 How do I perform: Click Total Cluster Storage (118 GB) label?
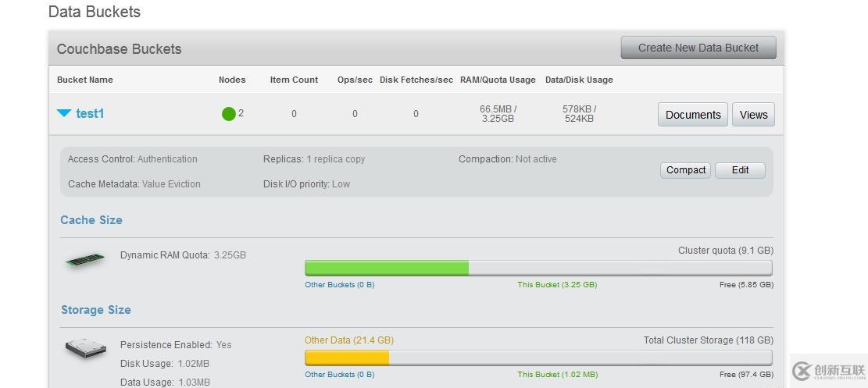coord(709,340)
